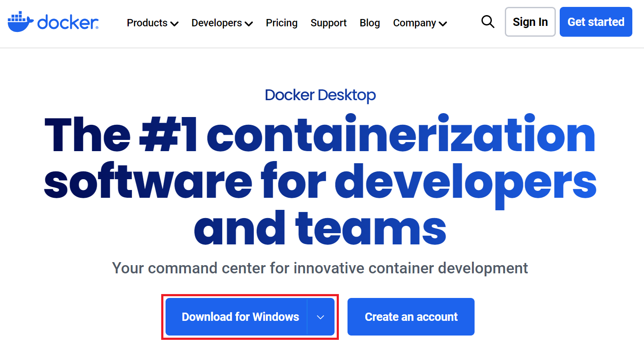The width and height of the screenshot is (644, 361).
Task: Click the Sign In button
Action: (x=530, y=22)
